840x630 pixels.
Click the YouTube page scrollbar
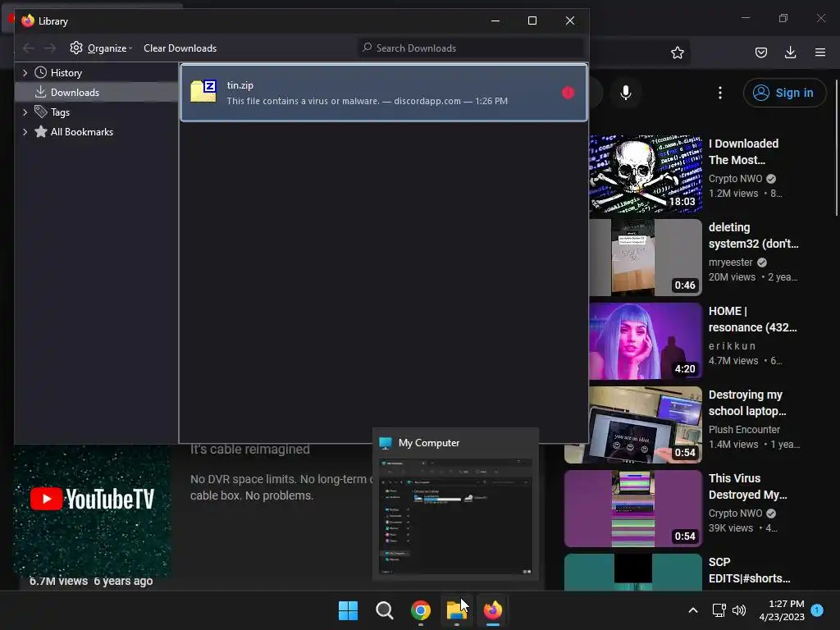[836, 148]
